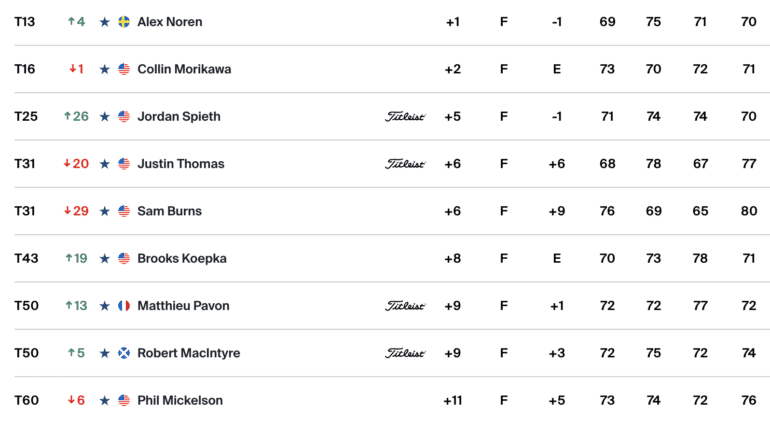Expand Sam Burns row scorecard
Screen dimensions: 770x423
(x=392, y=211)
